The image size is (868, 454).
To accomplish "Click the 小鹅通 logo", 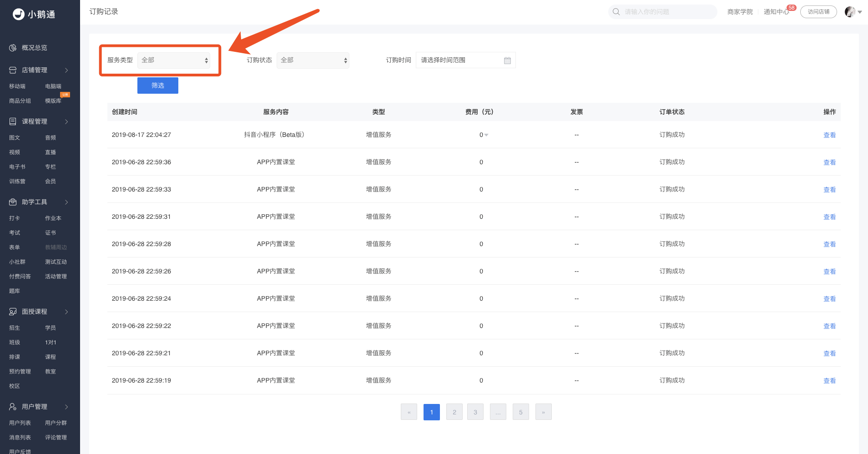I will point(34,15).
